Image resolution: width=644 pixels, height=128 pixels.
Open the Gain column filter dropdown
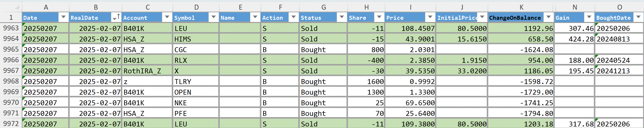click(x=589, y=17)
